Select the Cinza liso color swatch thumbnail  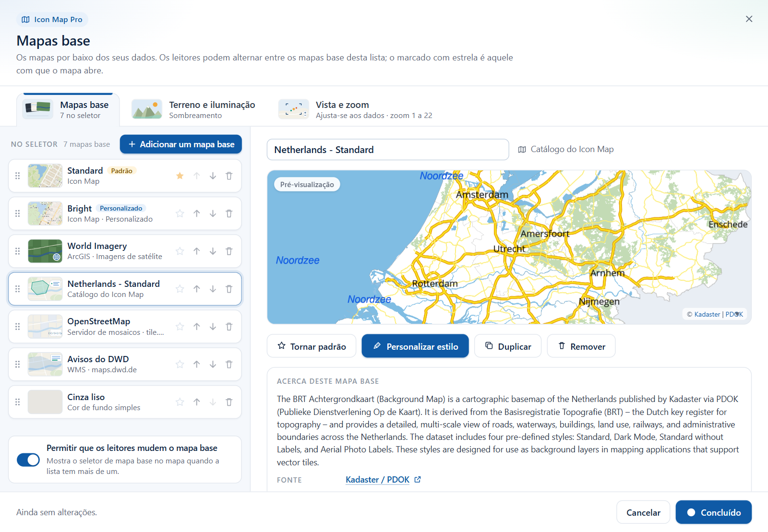tap(45, 402)
